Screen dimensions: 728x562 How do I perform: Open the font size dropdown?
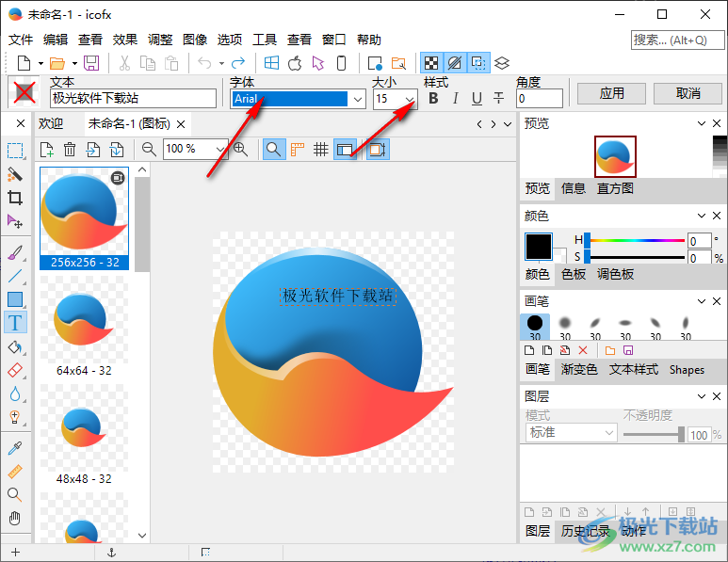pyautogui.click(x=409, y=99)
